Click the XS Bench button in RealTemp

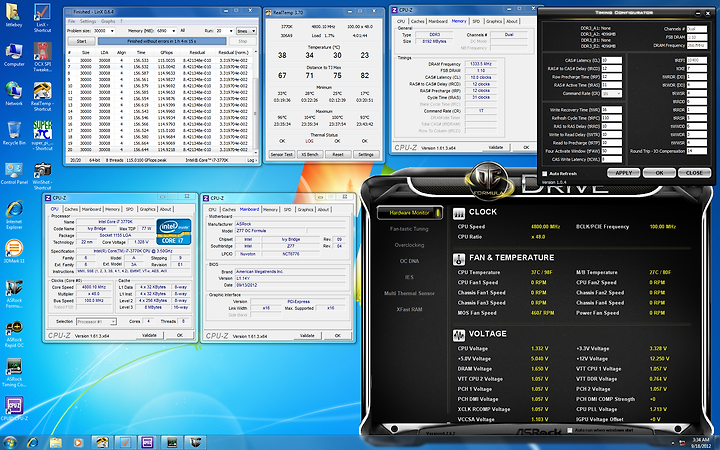pos(310,154)
